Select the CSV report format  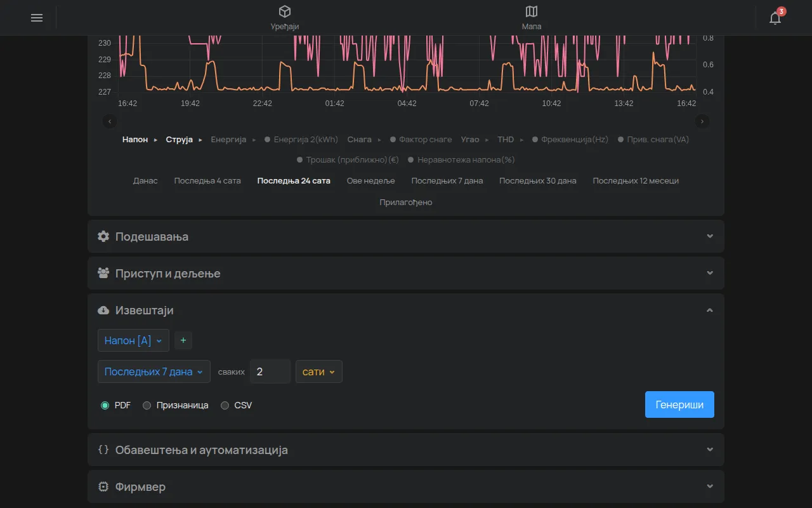click(x=225, y=405)
